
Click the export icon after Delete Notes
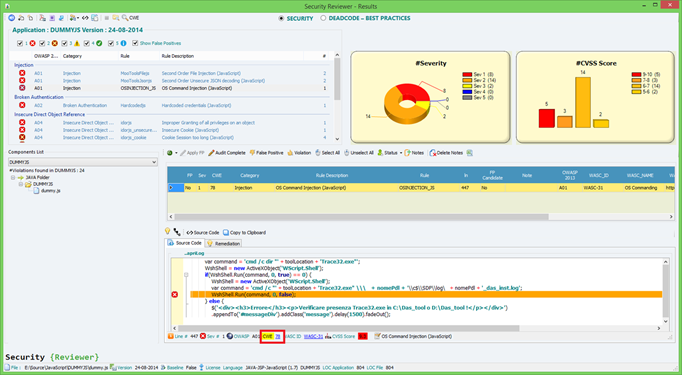point(470,153)
